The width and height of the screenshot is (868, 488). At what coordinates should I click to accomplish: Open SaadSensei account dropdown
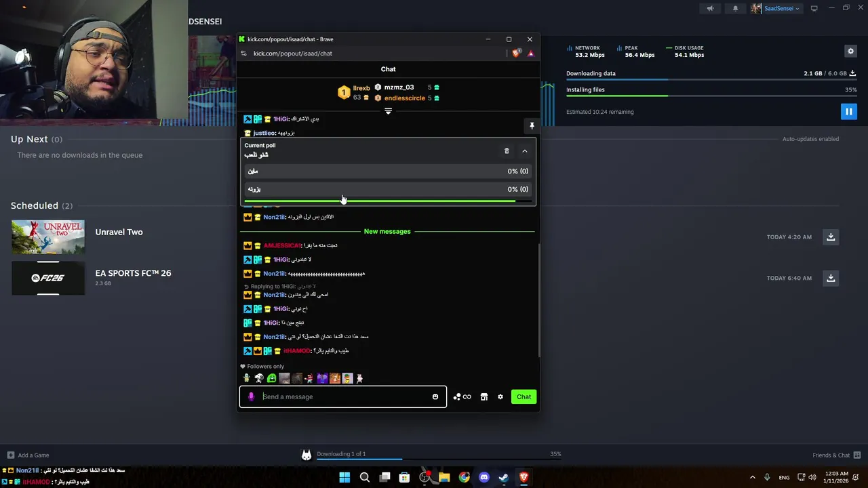click(x=776, y=9)
